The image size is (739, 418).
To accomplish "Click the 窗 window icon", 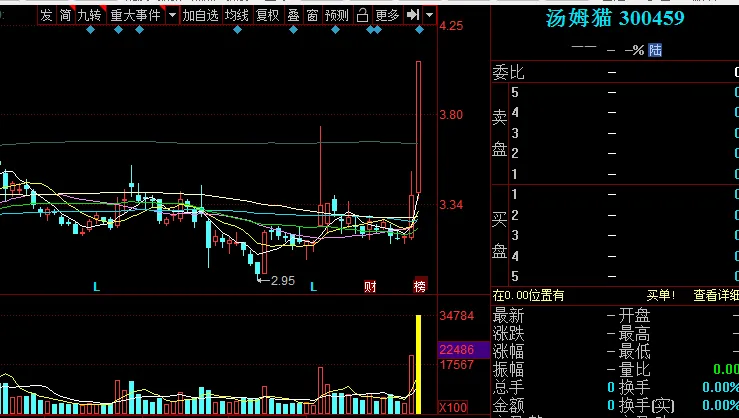I will point(313,15).
